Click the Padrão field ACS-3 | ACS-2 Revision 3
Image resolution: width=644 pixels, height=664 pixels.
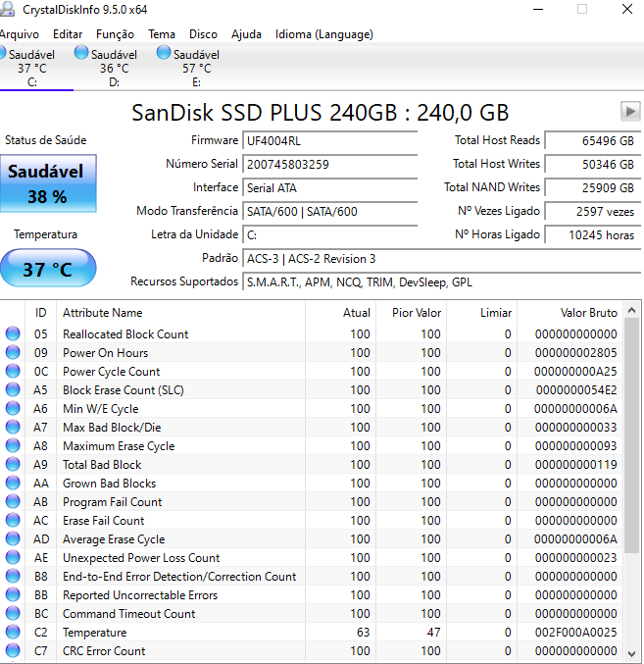click(x=442, y=259)
